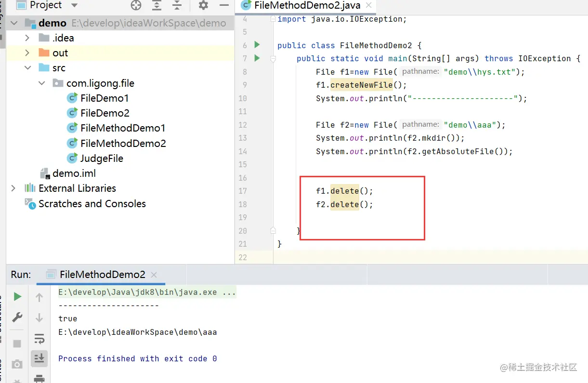This screenshot has width=588, height=383.
Task: Collapse the com.ligong.file package
Action: [42, 83]
